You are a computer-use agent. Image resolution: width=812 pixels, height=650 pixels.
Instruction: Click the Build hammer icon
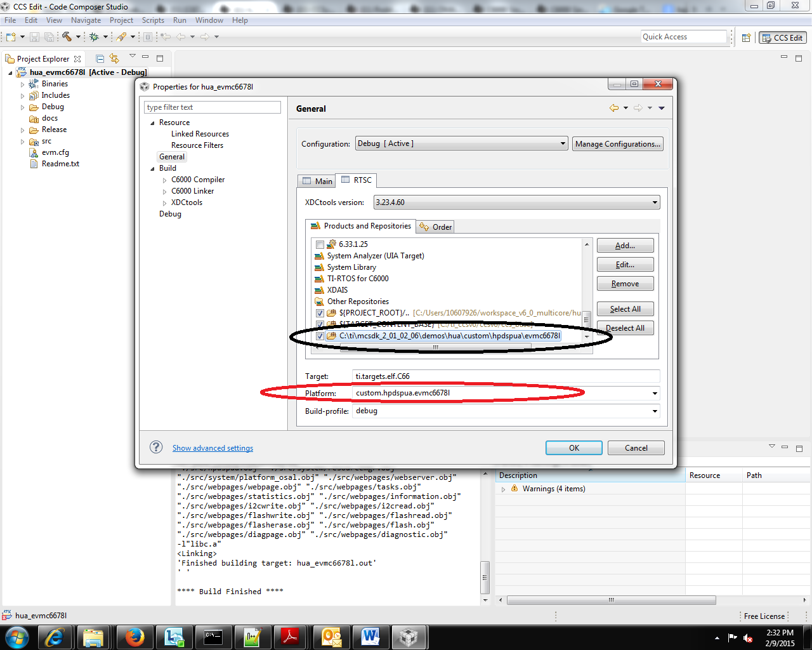pyautogui.click(x=67, y=37)
